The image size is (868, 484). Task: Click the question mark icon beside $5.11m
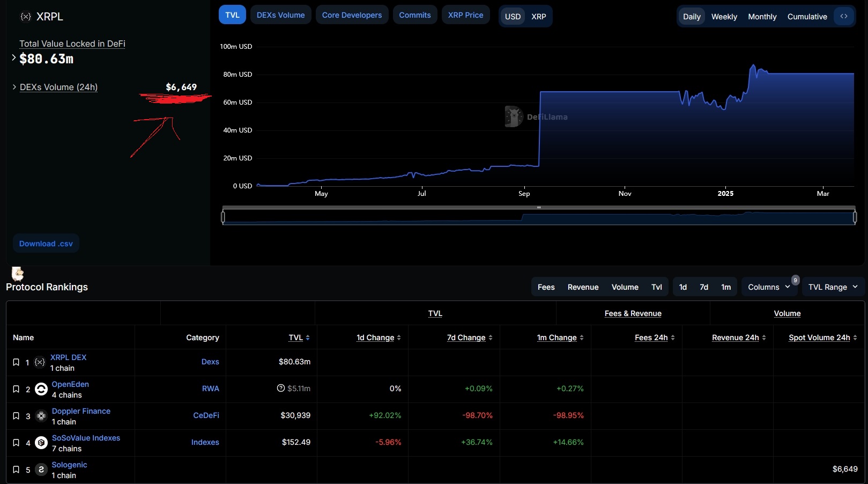281,388
